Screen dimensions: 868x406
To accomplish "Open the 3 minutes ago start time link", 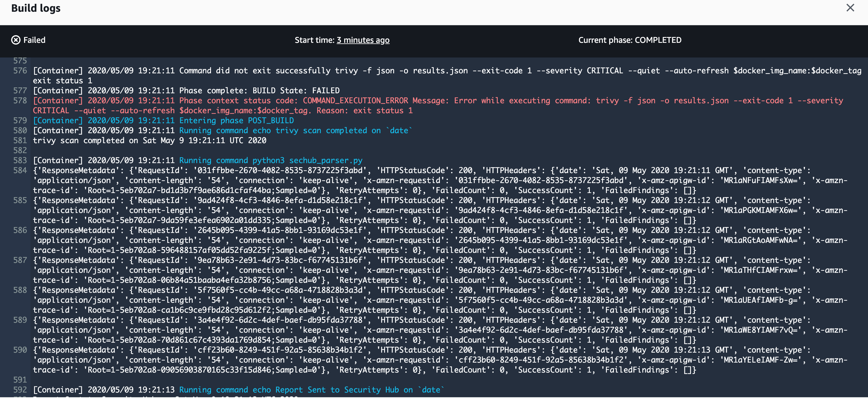I will pos(363,40).
